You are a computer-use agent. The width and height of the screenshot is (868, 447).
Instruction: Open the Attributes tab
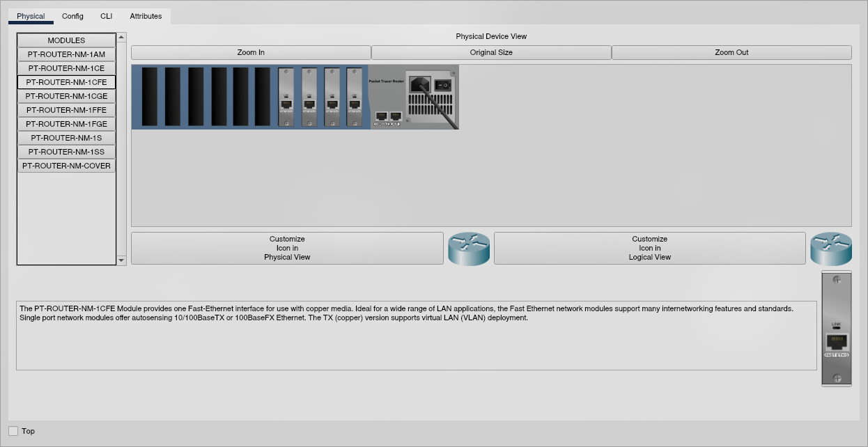tap(146, 16)
